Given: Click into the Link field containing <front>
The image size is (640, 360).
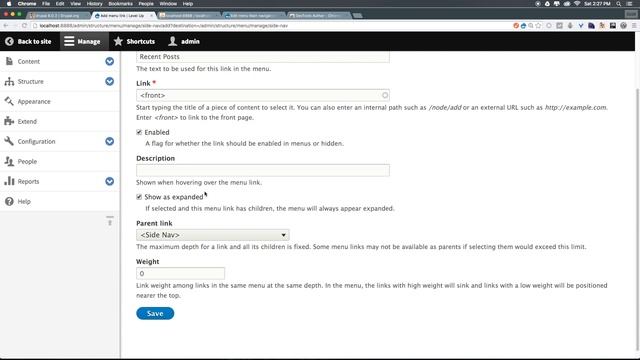Looking at the screenshot, I should point(263,95).
